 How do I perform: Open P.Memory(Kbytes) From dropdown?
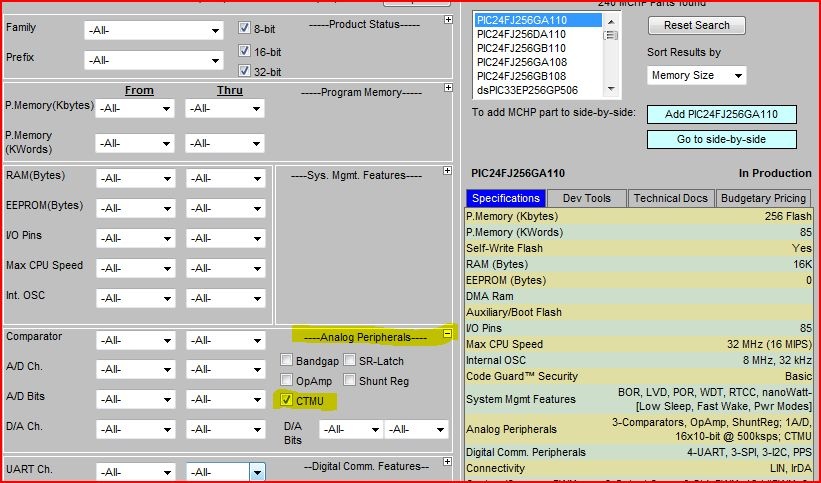(135, 108)
